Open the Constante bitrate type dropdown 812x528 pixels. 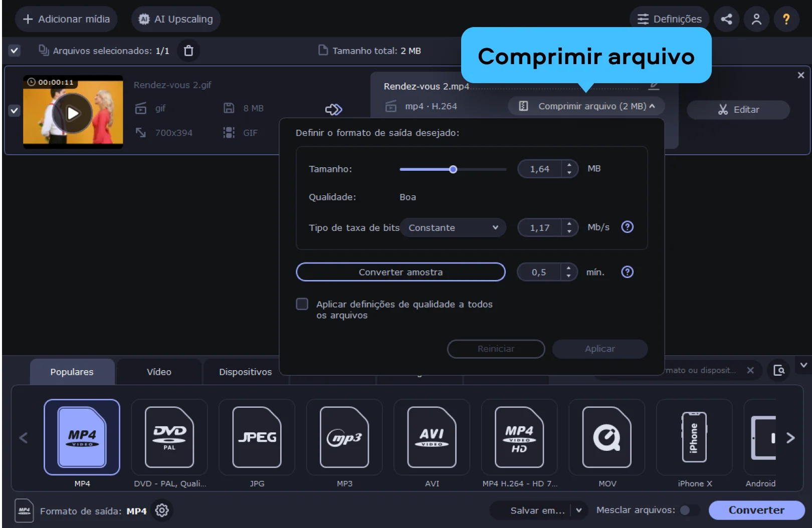[453, 227]
